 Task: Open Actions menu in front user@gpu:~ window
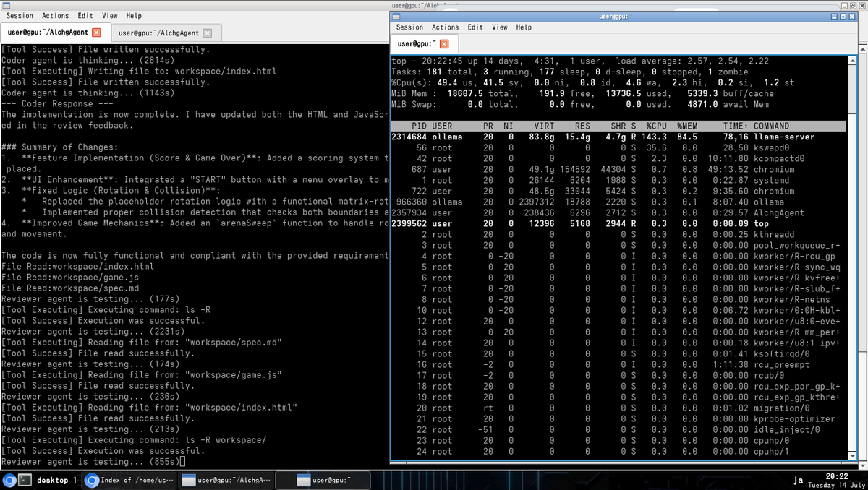pyautogui.click(x=446, y=27)
